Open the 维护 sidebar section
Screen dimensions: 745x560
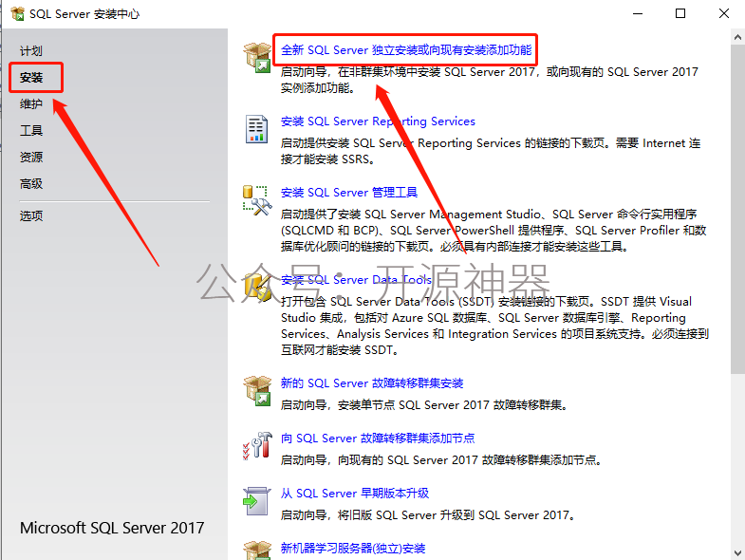pyautogui.click(x=31, y=103)
